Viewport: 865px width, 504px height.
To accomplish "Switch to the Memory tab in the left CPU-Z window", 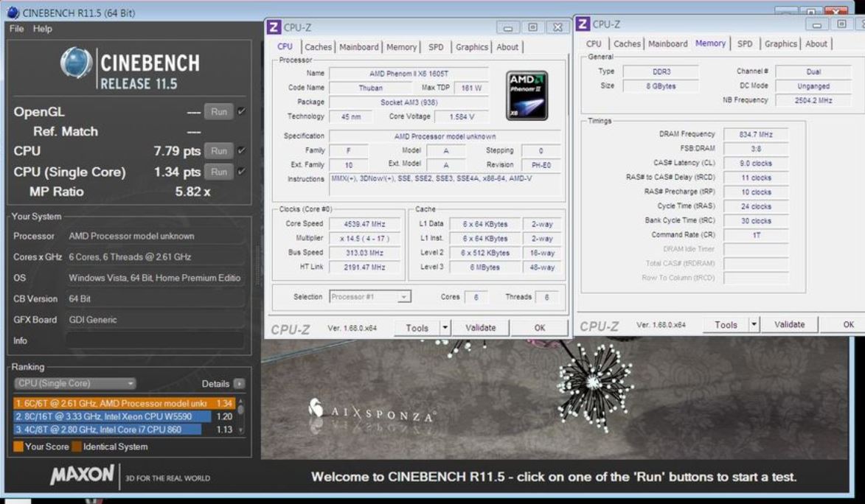I will [x=402, y=47].
